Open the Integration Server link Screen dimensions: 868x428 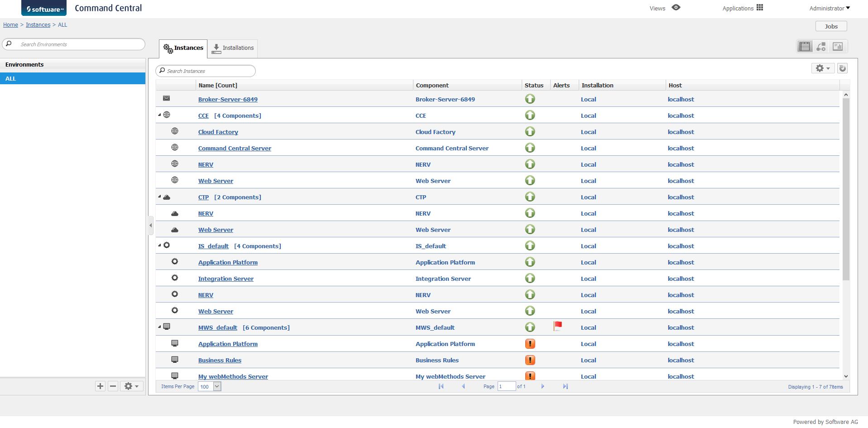[225, 279]
